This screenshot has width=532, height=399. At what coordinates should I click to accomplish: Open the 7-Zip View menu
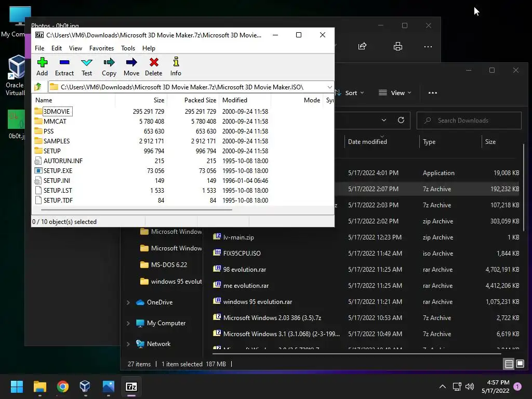tap(75, 48)
